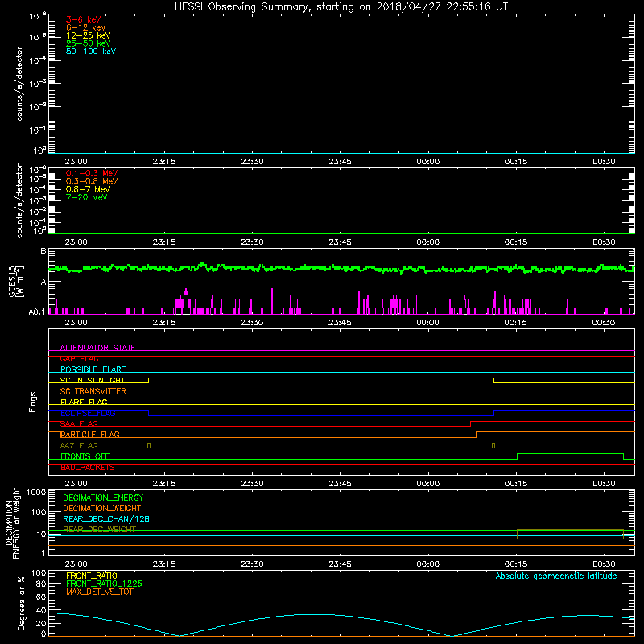The width and height of the screenshot is (644, 644).
Task: Click the GOES15 axis label
Action: click(13, 281)
